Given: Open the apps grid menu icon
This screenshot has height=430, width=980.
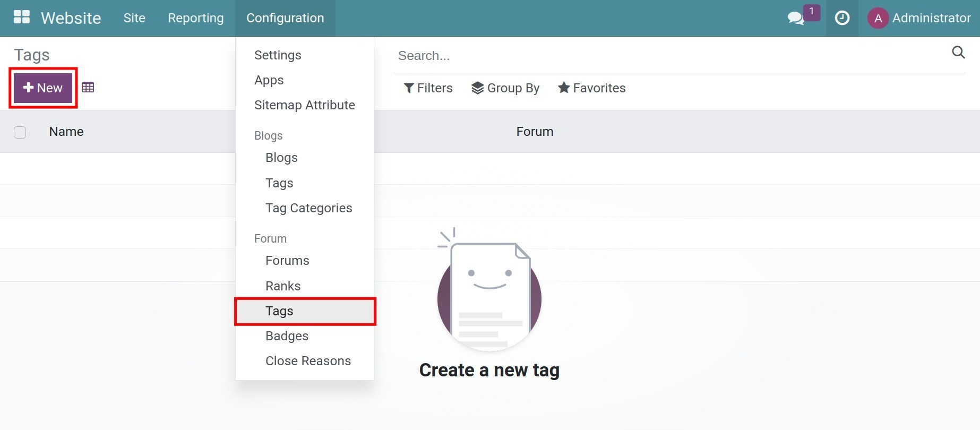Looking at the screenshot, I should click(21, 16).
